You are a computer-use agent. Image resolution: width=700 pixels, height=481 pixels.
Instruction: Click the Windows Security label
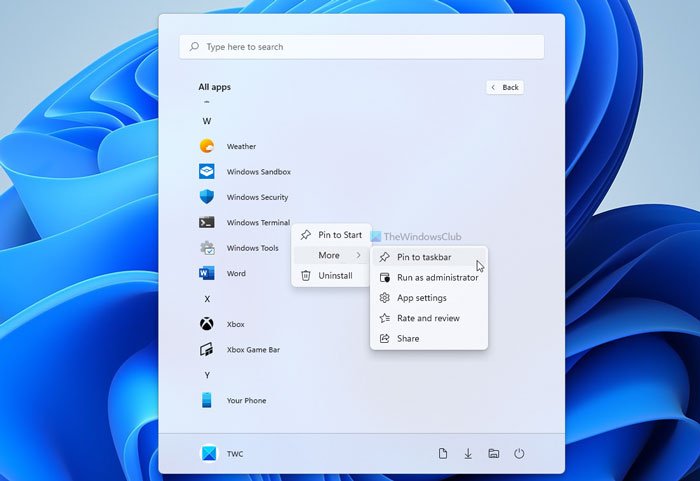pos(257,197)
